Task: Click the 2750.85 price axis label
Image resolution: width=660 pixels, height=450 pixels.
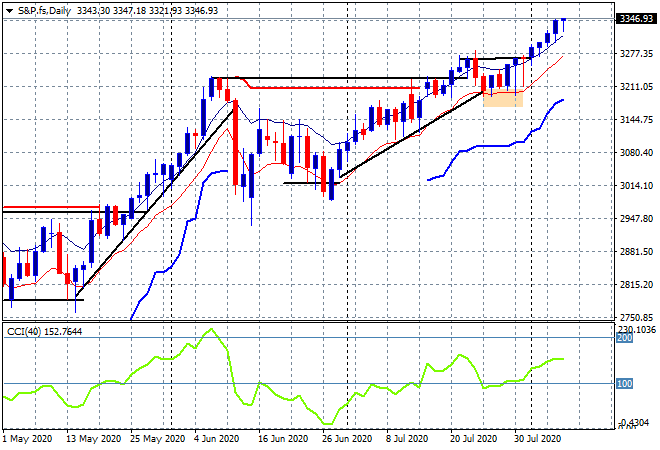Action: click(636, 317)
